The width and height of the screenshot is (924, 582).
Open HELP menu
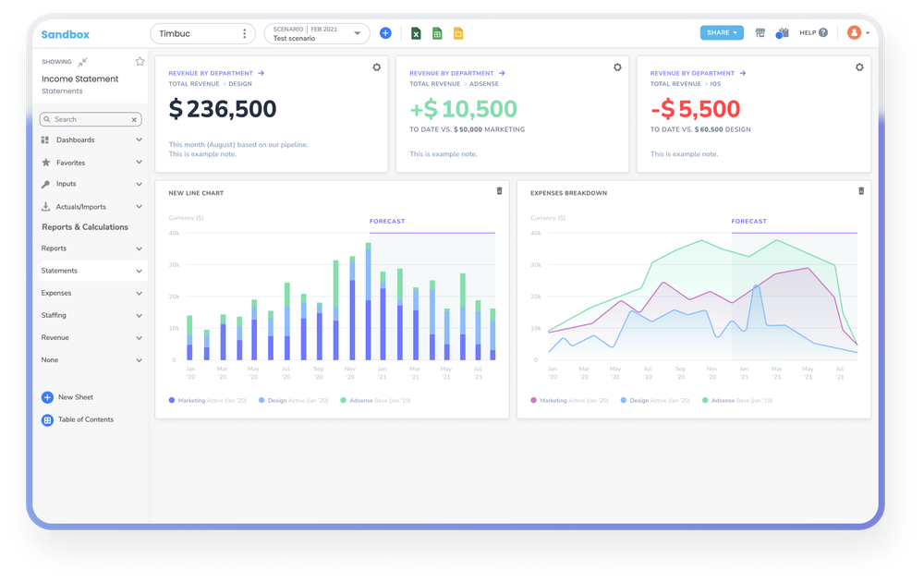coord(813,32)
